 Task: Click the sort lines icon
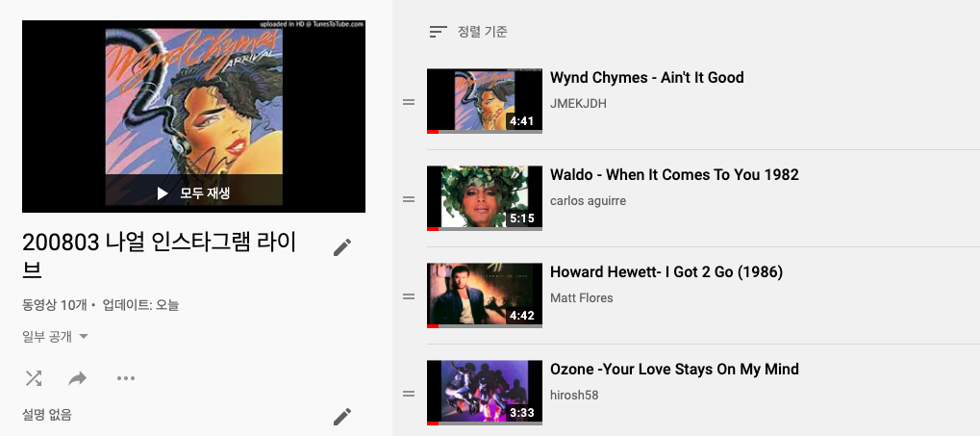coord(439,31)
